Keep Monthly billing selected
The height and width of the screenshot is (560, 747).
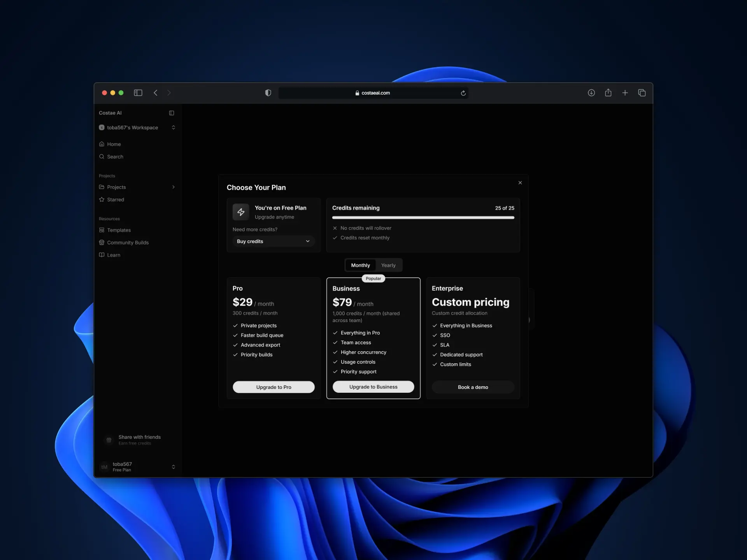point(360,265)
